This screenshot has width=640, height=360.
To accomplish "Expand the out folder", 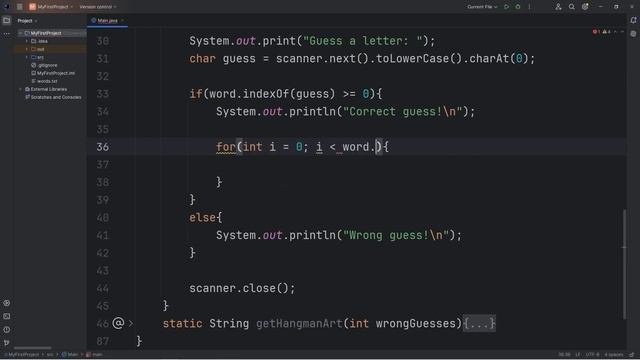I will [x=27, y=49].
